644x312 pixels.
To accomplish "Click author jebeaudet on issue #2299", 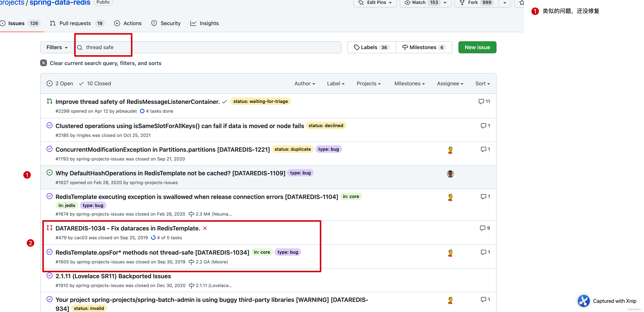I will [126, 111].
